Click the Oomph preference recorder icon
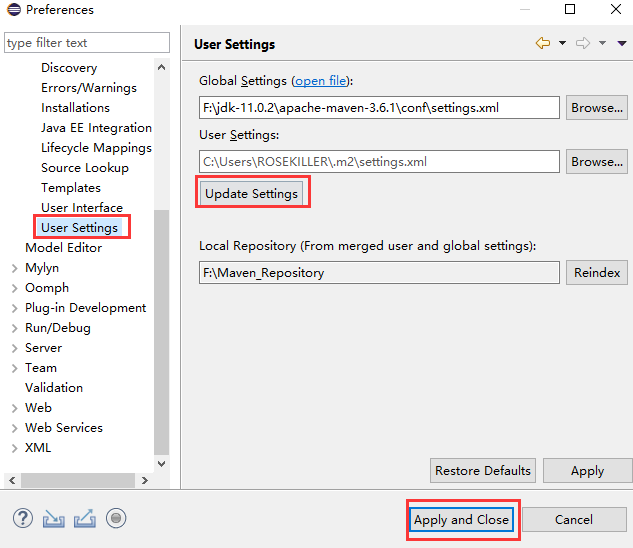The image size is (633, 548). tap(116, 518)
